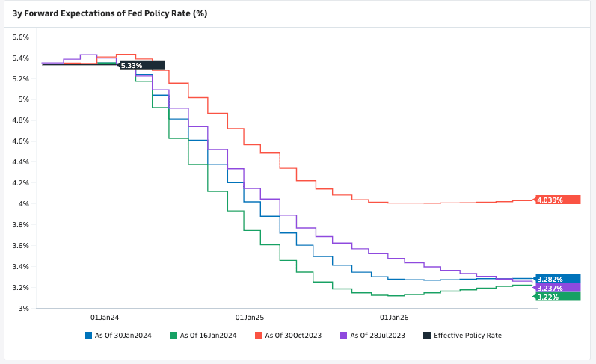Click the green As Of 16Jan2024 legend swatch
Viewport: 596px width, 364px height.
[x=173, y=336]
